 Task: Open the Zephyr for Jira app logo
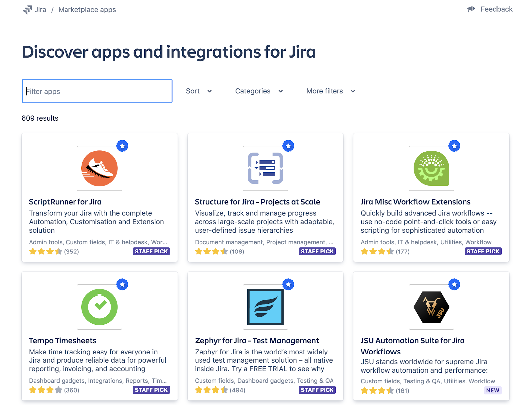265,307
